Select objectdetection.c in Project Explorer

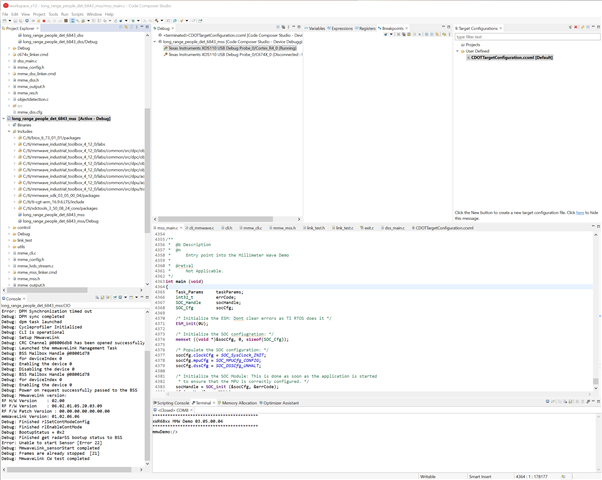[31, 99]
